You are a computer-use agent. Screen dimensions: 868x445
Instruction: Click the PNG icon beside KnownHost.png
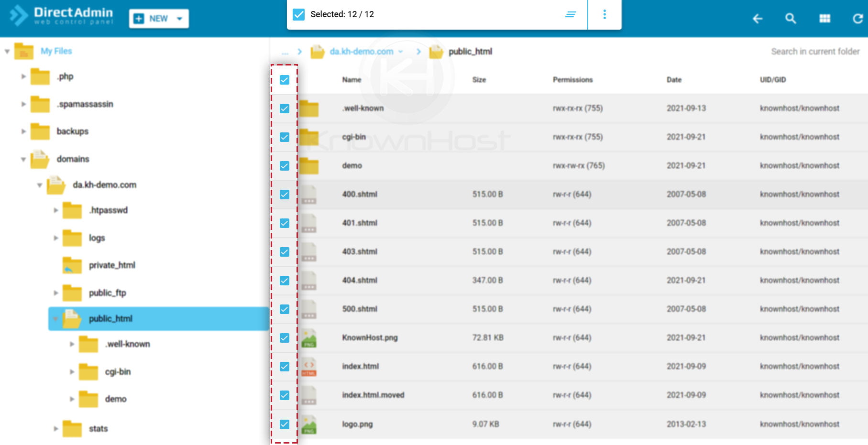coord(309,338)
